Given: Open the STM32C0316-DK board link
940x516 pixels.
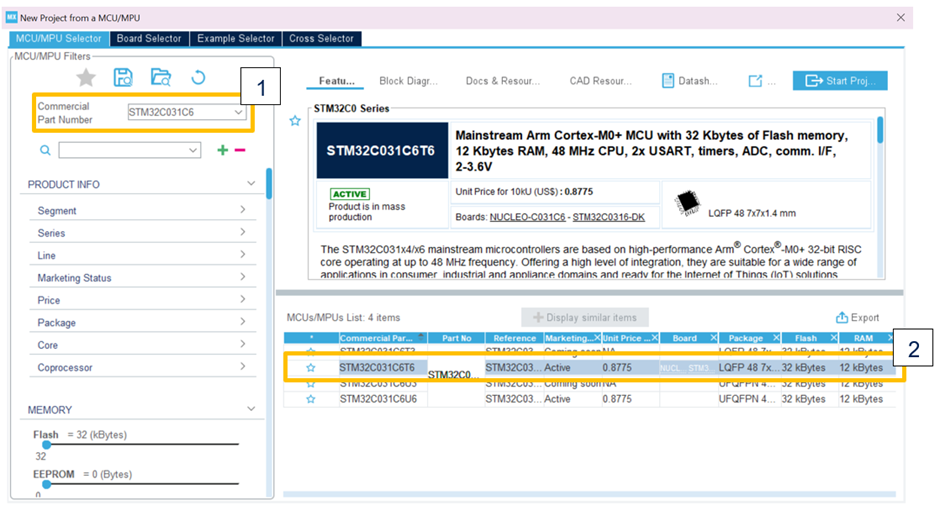Looking at the screenshot, I should click(608, 217).
